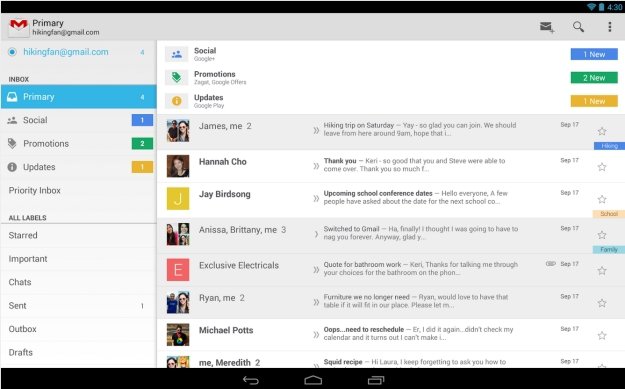Click the Hiking label tag
The width and height of the screenshot is (625, 389).
click(609, 146)
